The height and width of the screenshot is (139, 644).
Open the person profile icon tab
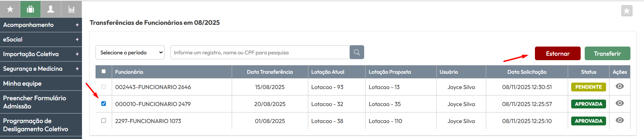coord(51,9)
